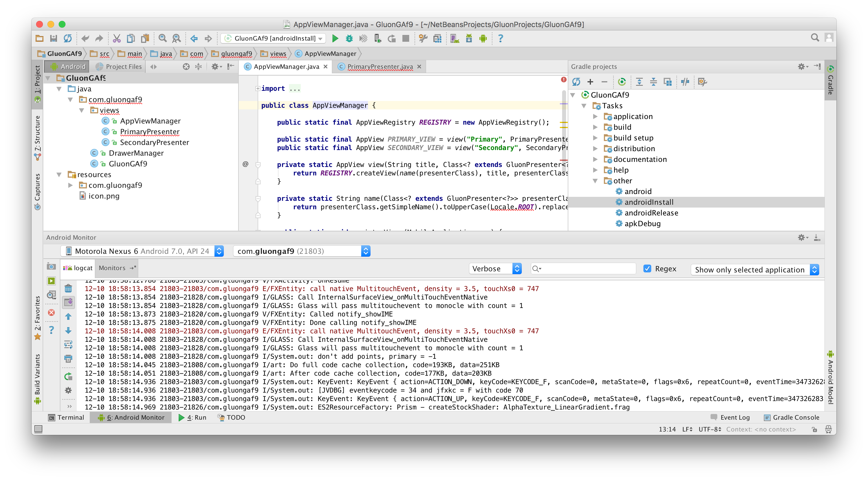Viewport: 868px width, 480px height.
Task: Toggle Gradle offline mode icon
Action: click(685, 82)
